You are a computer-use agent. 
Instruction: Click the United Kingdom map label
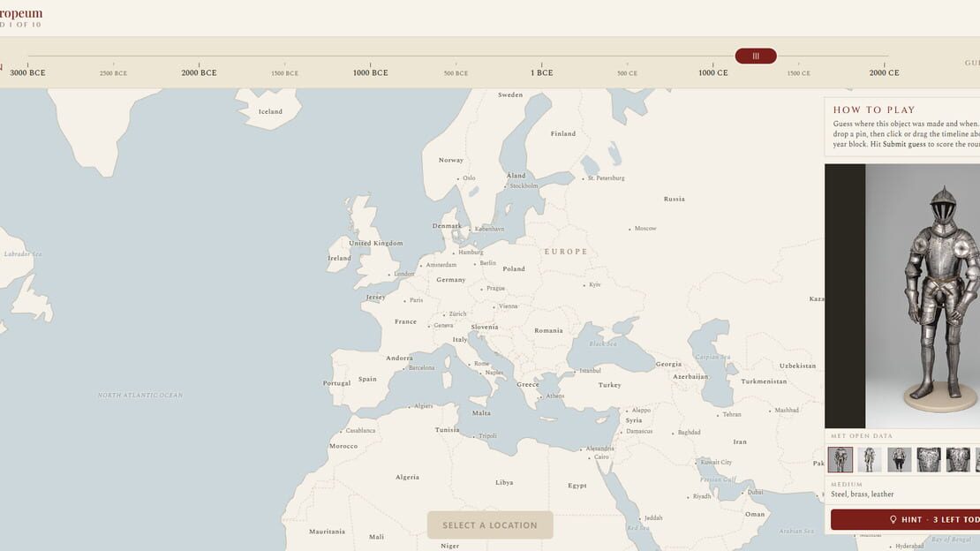[375, 243]
